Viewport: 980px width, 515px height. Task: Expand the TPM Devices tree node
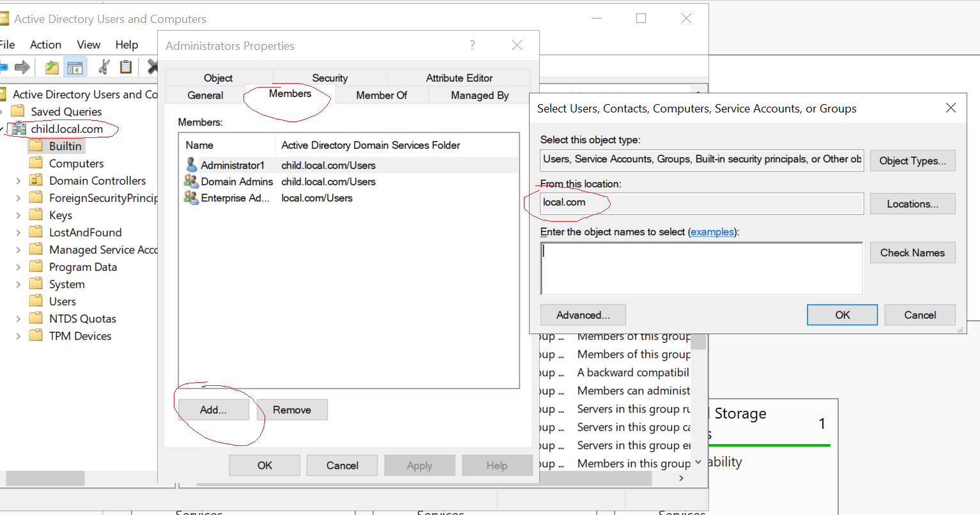click(18, 336)
